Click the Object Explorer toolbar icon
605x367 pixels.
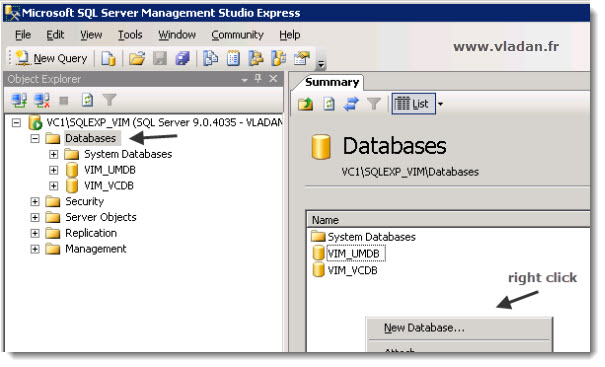coord(256,59)
